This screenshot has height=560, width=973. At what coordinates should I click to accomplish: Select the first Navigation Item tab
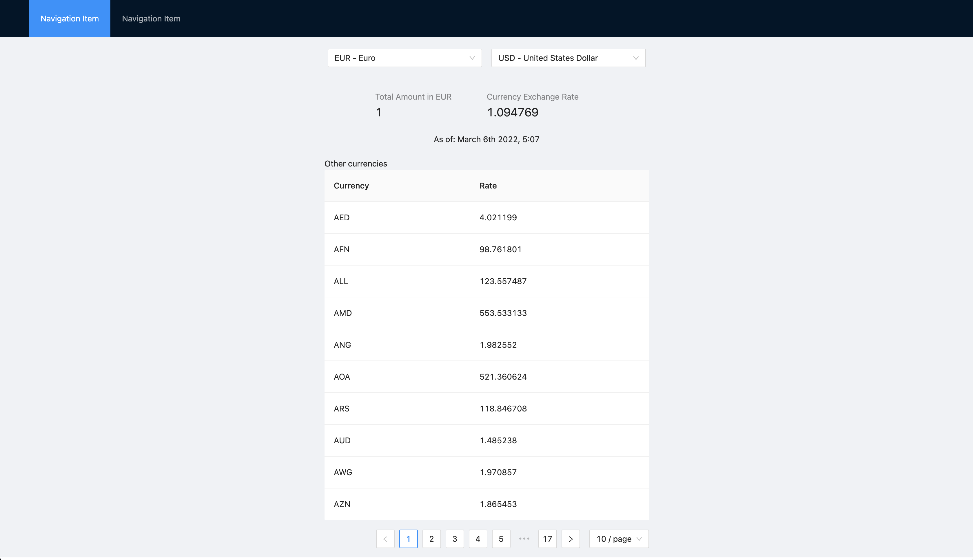tap(70, 19)
